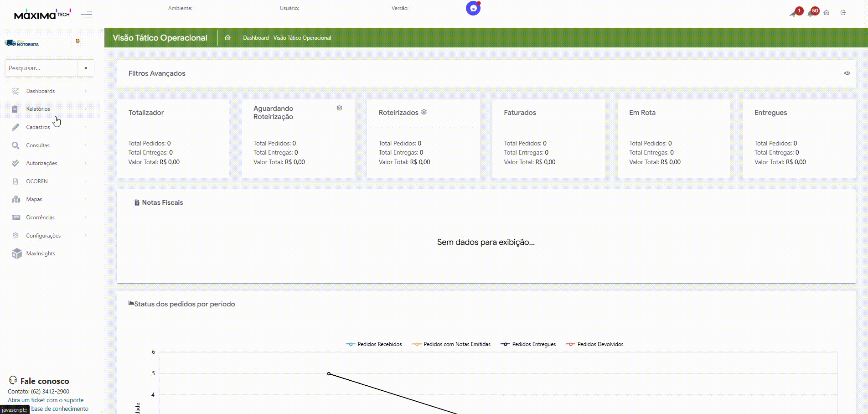
Task: Clear the search with the × button
Action: point(86,68)
